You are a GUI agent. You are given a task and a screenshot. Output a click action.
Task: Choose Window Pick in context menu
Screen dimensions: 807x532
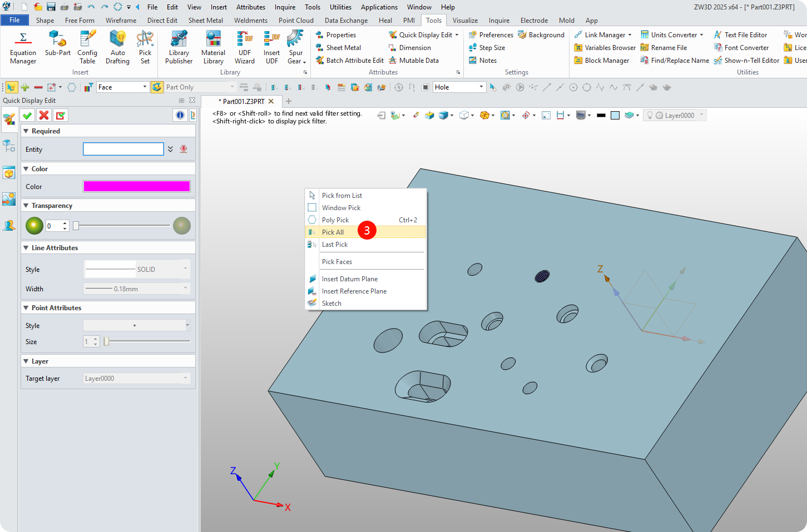click(365, 207)
